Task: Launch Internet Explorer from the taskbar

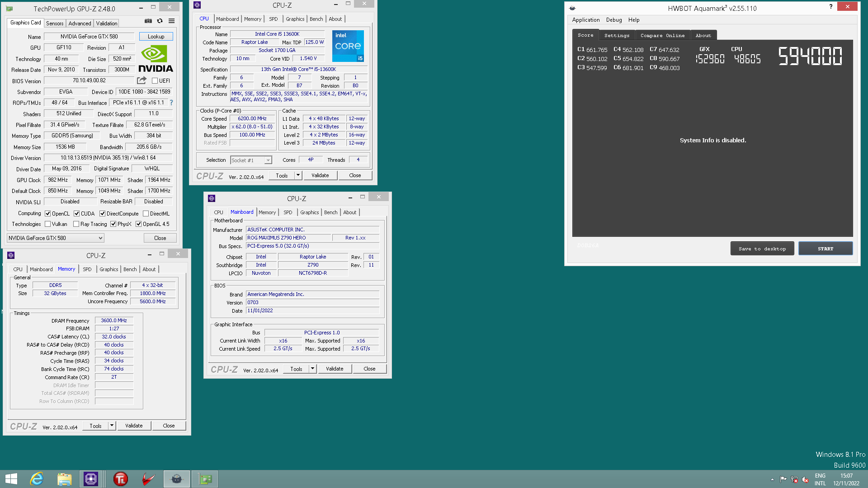Action: (x=37, y=479)
